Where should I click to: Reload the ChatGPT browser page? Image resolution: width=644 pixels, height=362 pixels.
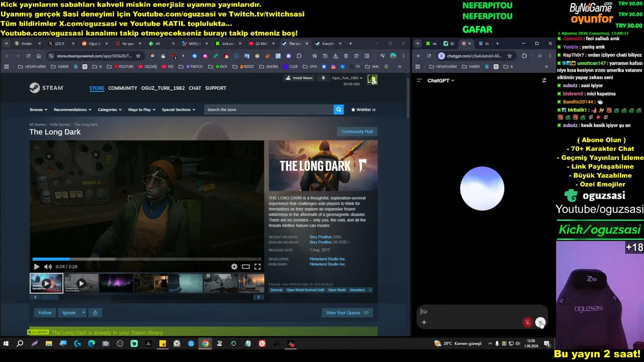[x=429, y=56]
